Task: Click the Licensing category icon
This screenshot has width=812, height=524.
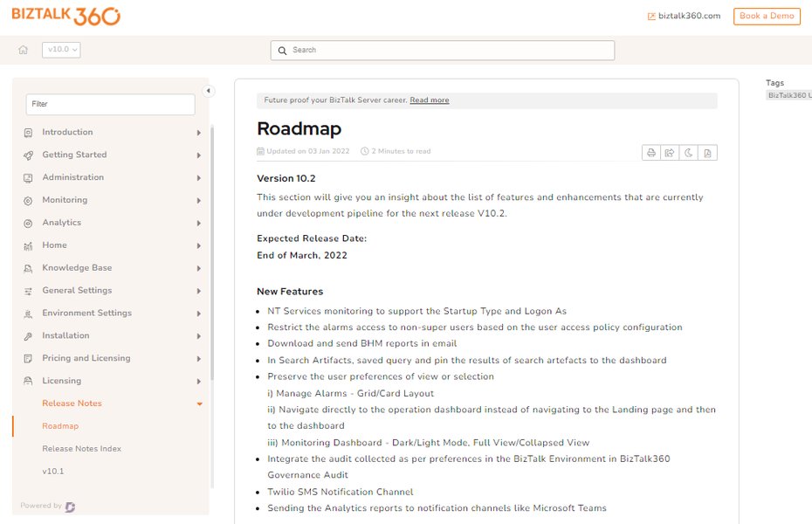Action: pos(28,381)
